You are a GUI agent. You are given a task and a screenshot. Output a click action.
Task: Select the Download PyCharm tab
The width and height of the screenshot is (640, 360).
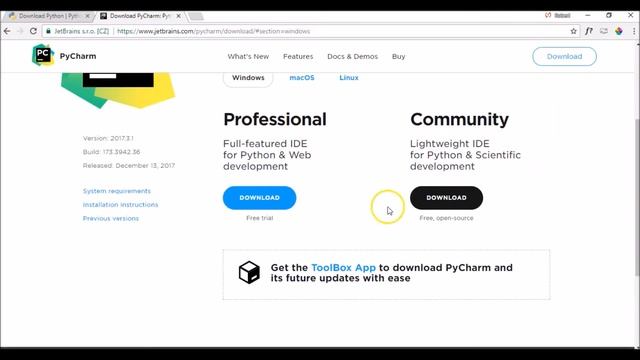point(140,16)
